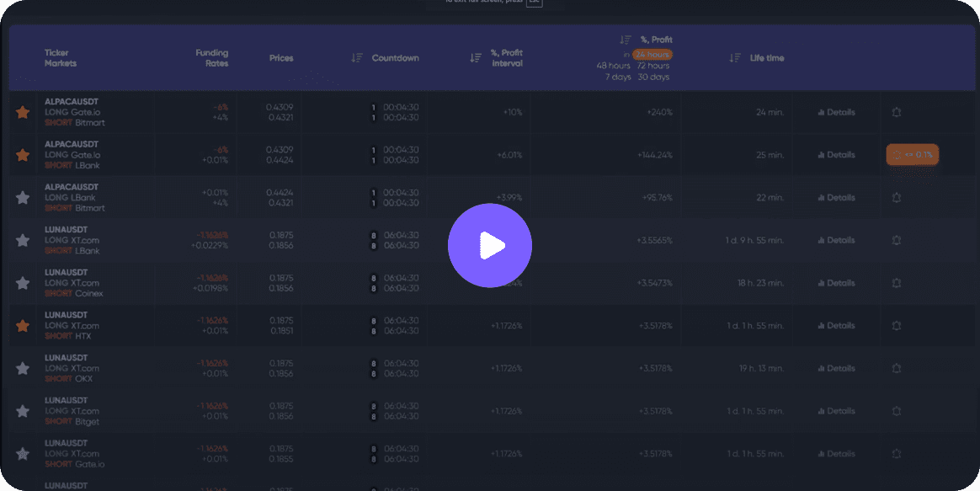Unstar the ALPACAUSDT Gate.io / Bitmart row
Screen dimensions: 980x491
[x=23, y=113]
